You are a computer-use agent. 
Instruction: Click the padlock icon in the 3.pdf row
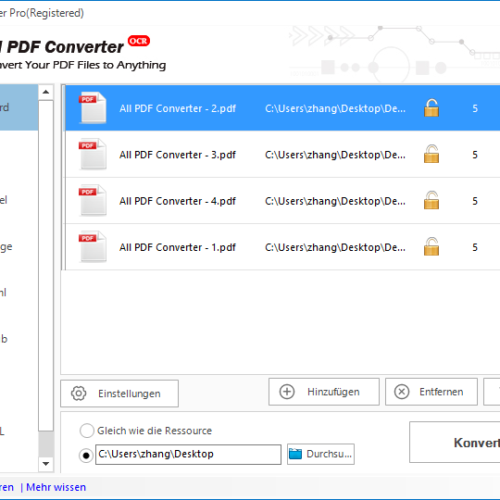431,154
